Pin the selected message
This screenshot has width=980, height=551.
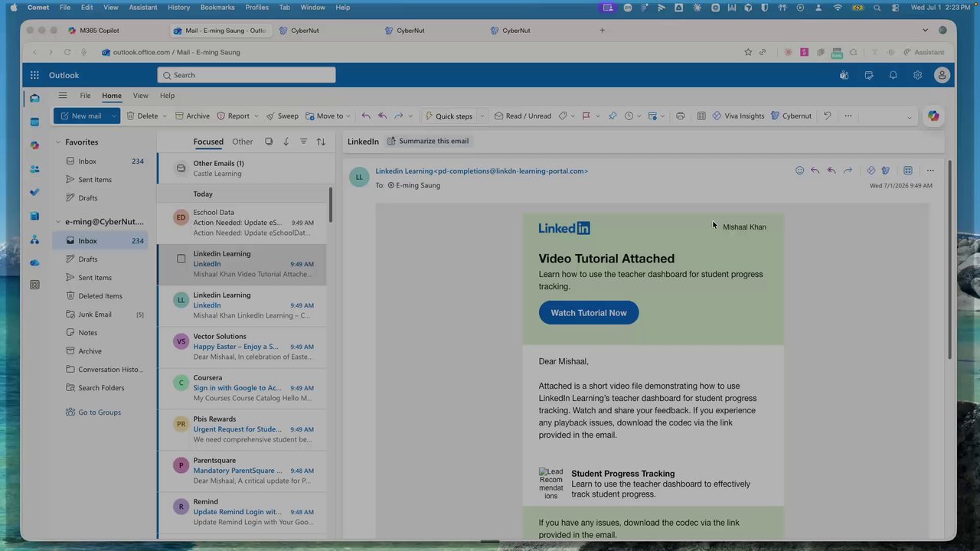point(612,116)
